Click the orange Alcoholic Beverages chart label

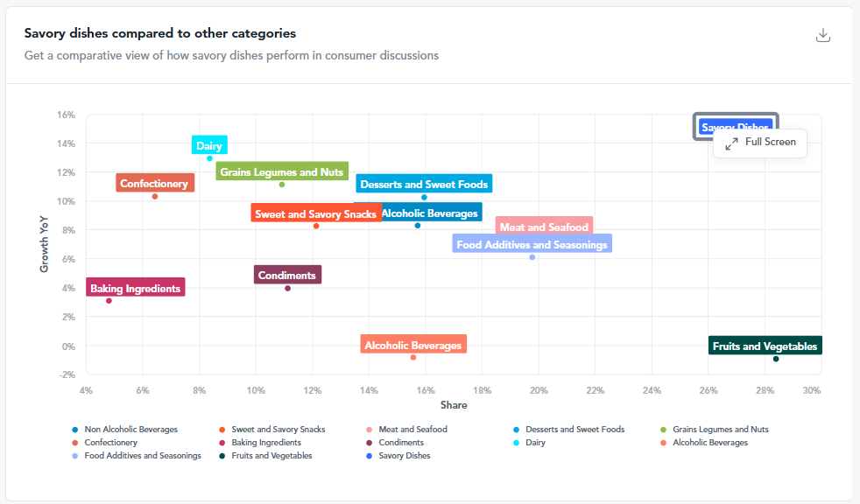pyautogui.click(x=413, y=345)
